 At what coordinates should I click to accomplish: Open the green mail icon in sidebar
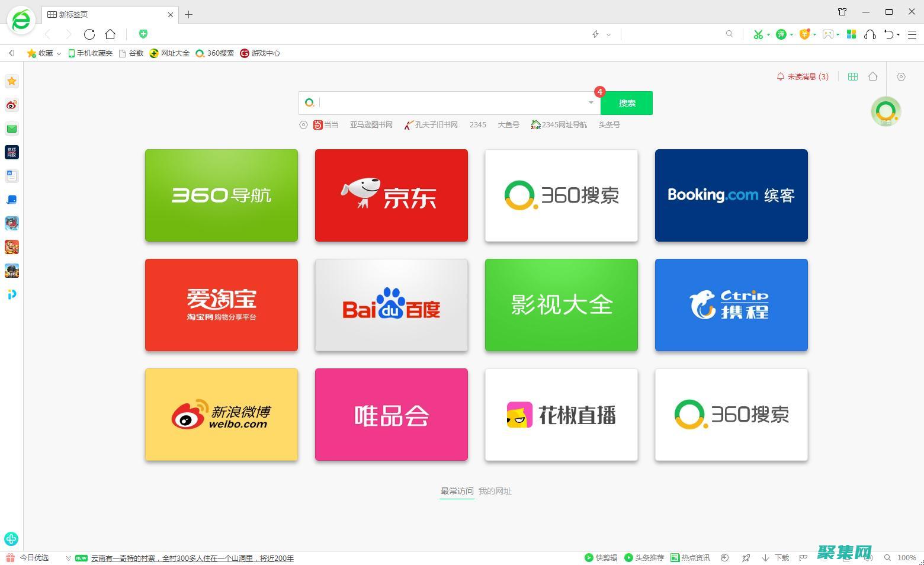point(11,129)
